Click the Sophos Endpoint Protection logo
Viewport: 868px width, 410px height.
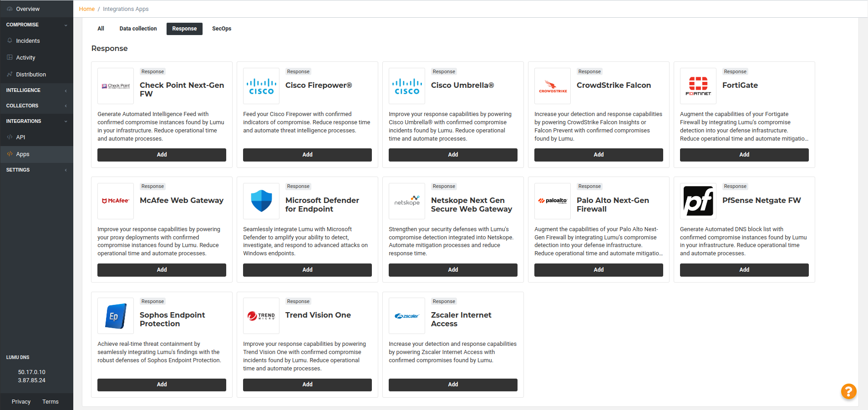[x=116, y=316]
